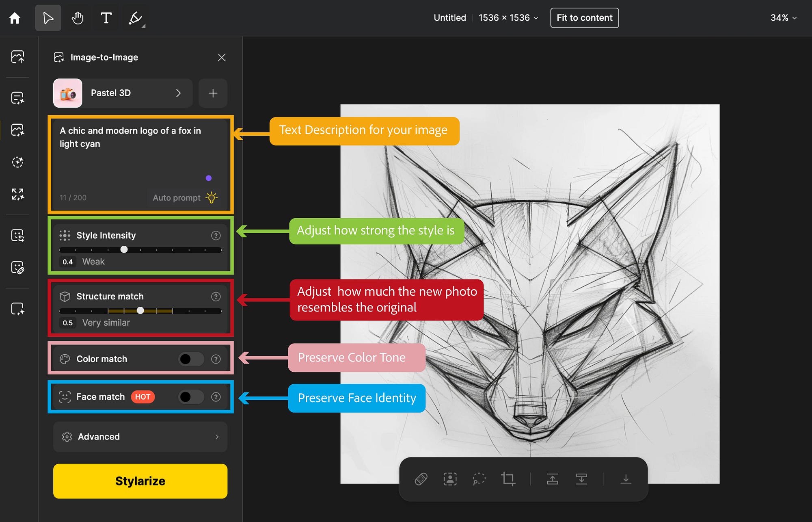This screenshot has width=812, height=522.
Task: Select the brush pen tool
Action: 135,18
